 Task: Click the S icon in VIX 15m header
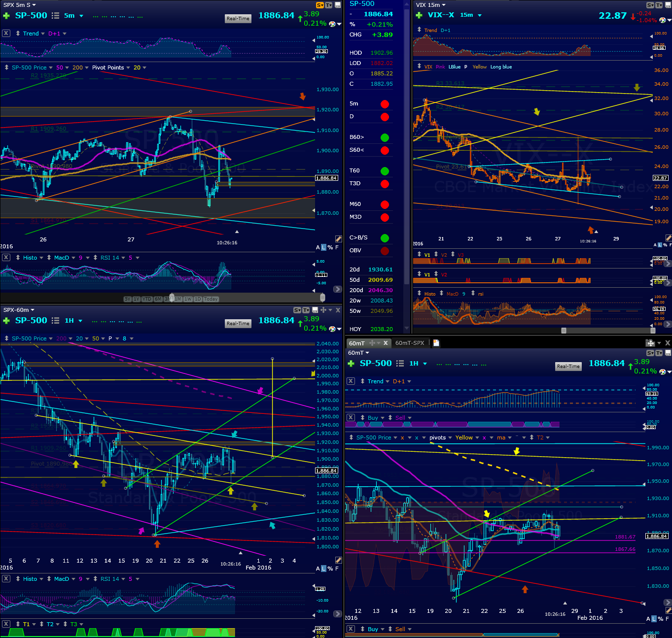tap(650, 5)
